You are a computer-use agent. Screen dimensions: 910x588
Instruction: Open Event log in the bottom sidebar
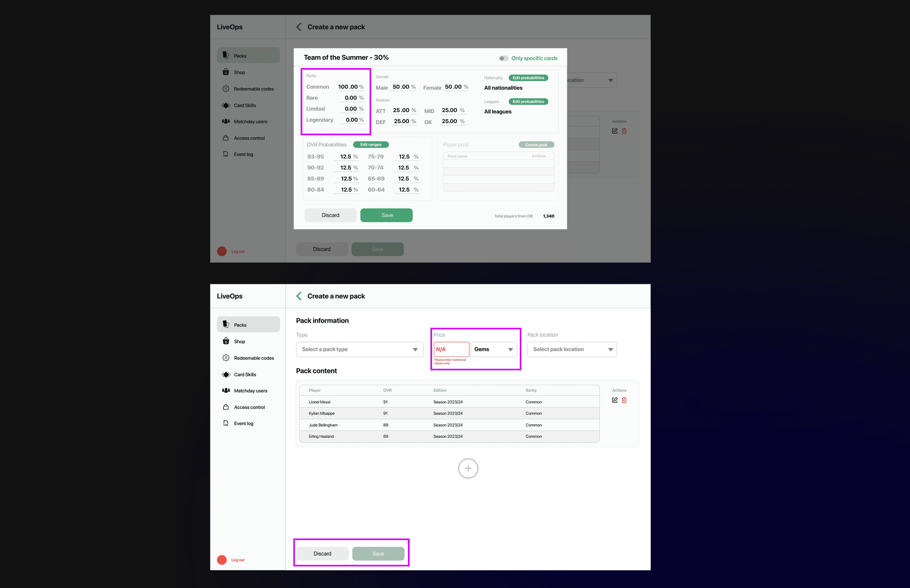243,423
